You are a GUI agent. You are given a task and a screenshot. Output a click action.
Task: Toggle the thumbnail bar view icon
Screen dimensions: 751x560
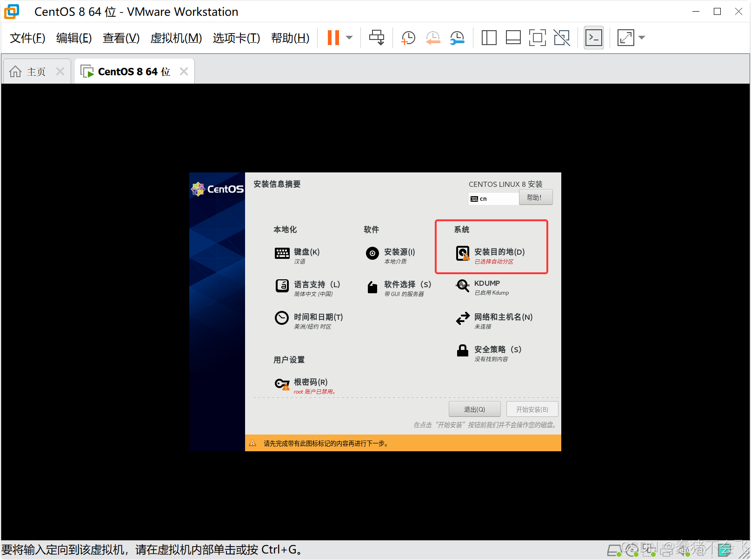[x=513, y=38]
